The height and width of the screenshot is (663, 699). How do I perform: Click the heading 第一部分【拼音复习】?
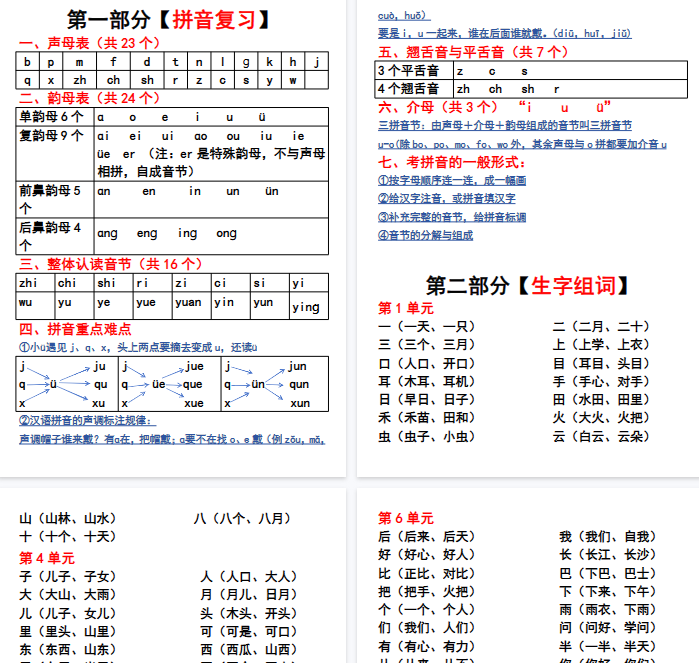(x=172, y=20)
